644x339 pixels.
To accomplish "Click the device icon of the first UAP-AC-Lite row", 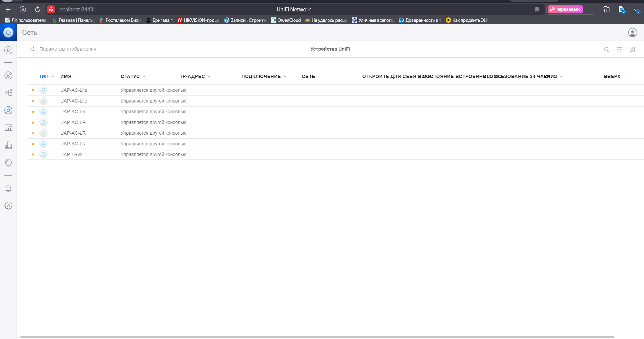I will 43,90.
